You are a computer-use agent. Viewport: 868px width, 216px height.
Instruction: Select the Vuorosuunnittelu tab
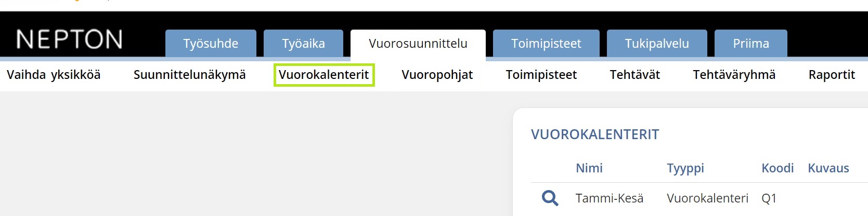tap(418, 44)
